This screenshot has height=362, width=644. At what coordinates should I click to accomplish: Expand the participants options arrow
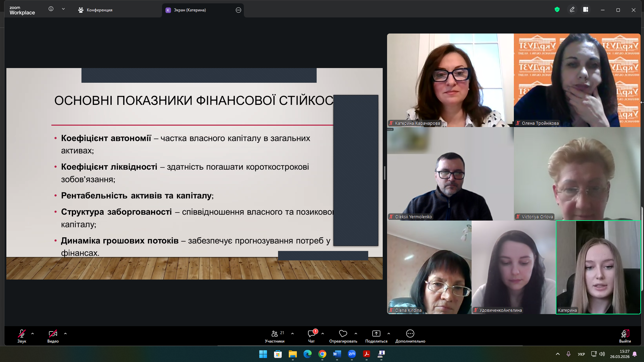pyautogui.click(x=292, y=334)
